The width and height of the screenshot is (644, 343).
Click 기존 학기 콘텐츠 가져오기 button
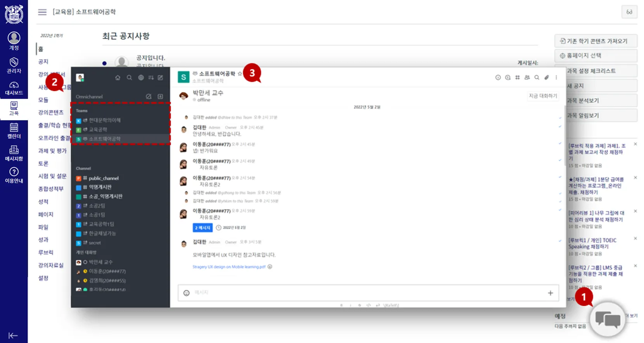[596, 41]
